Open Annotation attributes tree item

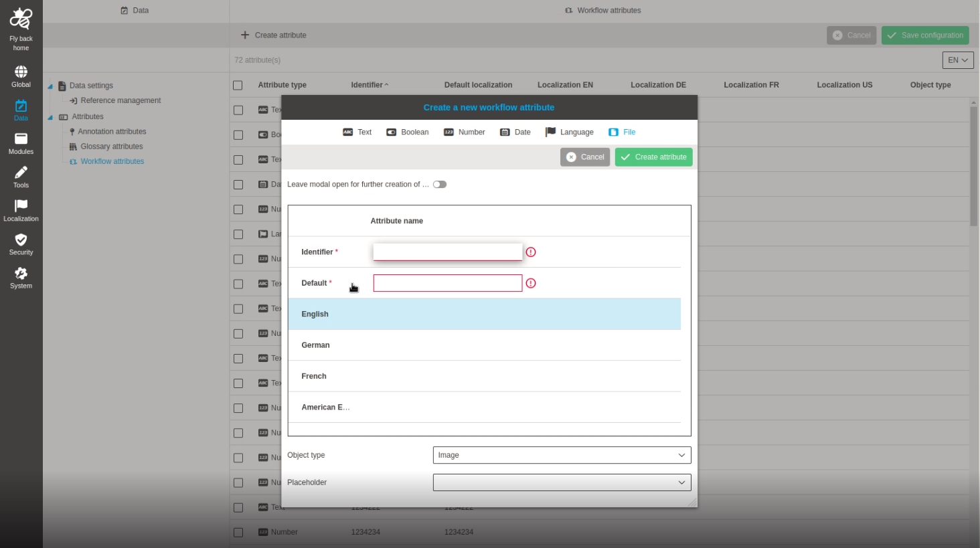click(x=112, y=132)
